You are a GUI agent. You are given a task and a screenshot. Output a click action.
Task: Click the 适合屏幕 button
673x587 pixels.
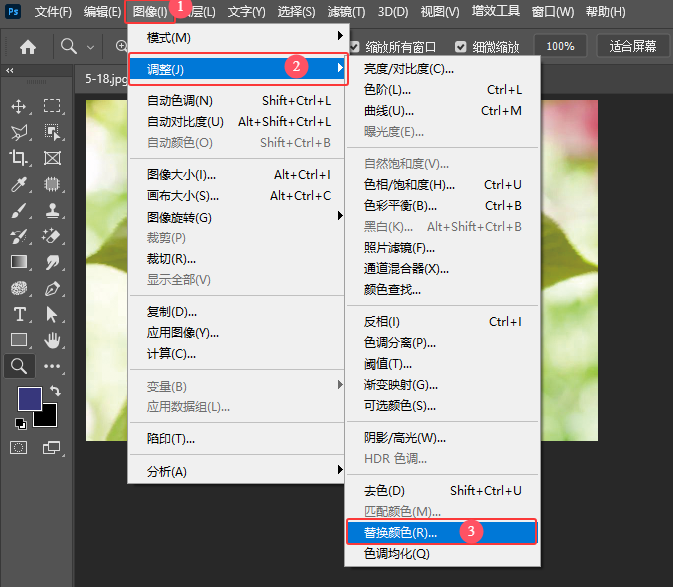click(x=633, y=46)
